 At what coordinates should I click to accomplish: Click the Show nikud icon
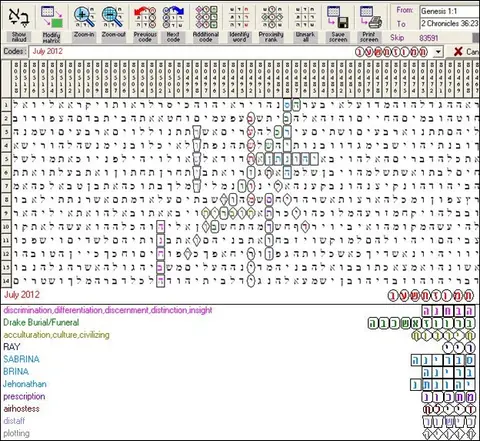pyautogui.click(x=19, y=17)
